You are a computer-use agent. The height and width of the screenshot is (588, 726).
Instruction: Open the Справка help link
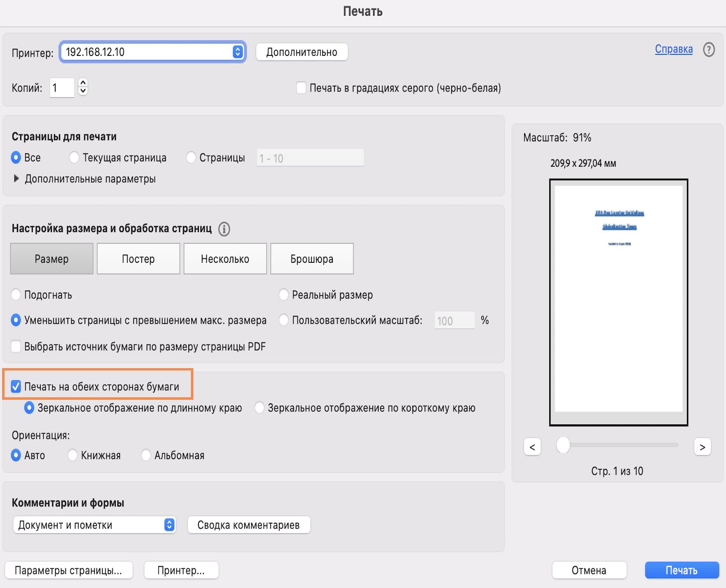[674, 49]
